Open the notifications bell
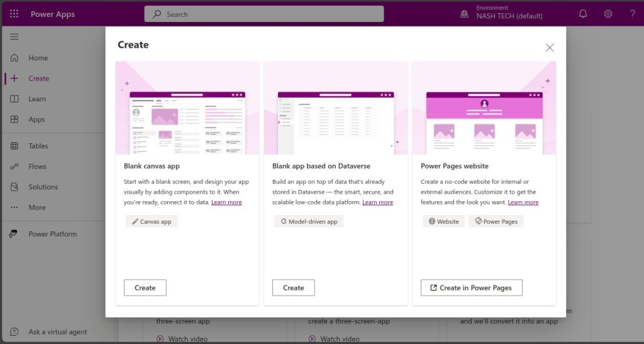Viewport: 644px width, 344px height. (583, 14)
